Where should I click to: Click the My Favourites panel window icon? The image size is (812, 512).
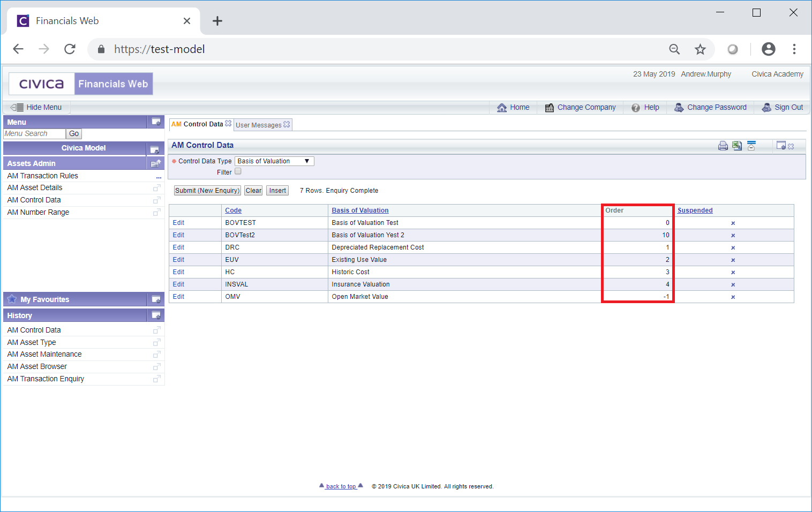tap(156, 299)
